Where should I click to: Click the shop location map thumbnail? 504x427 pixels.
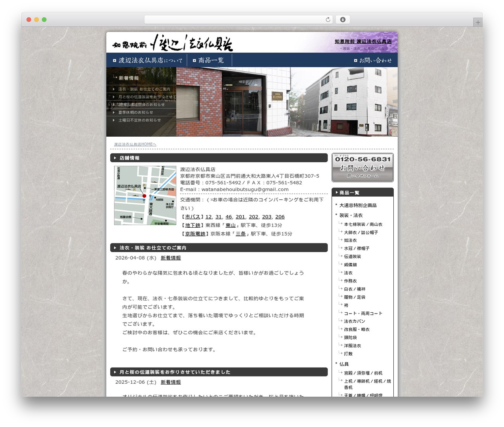click(145, 195)
